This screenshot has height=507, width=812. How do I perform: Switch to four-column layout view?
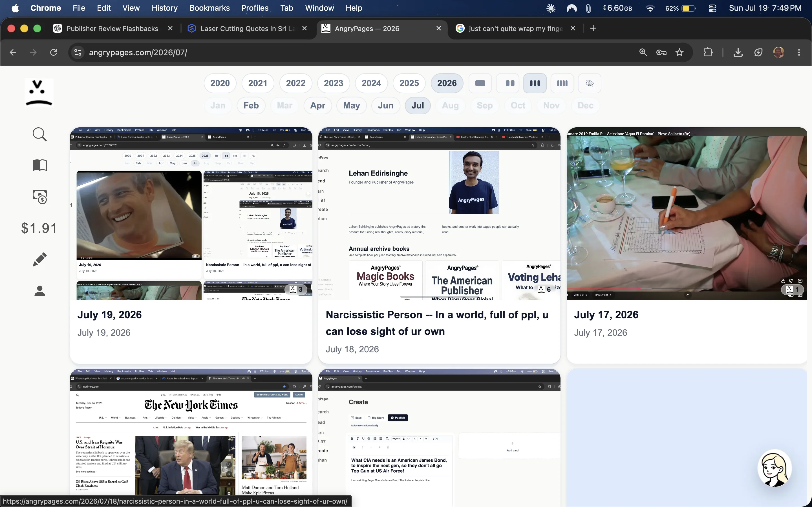pos(562,83)
